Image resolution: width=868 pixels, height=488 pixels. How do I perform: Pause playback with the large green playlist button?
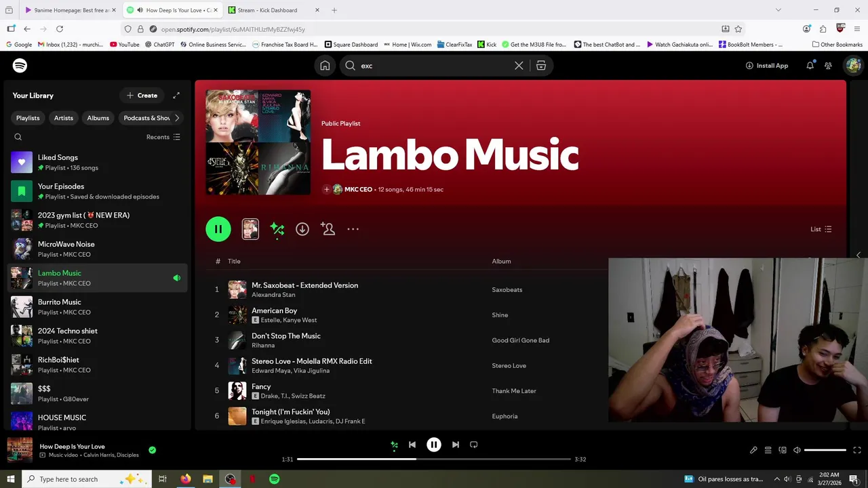point(218,229)
